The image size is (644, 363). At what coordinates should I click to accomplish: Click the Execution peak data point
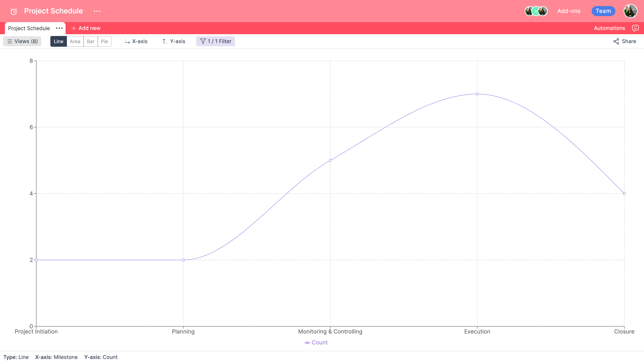(x=477, y=94)
